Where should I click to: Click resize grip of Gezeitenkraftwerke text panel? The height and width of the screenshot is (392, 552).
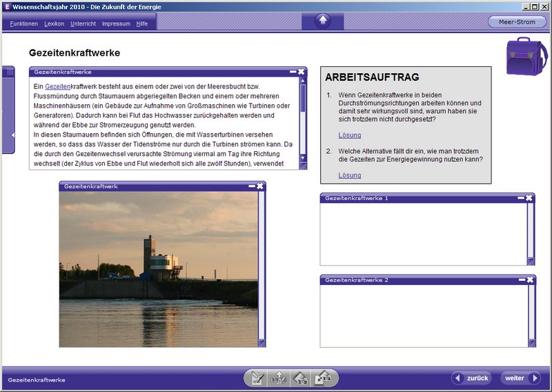click(x=303, y=166)
